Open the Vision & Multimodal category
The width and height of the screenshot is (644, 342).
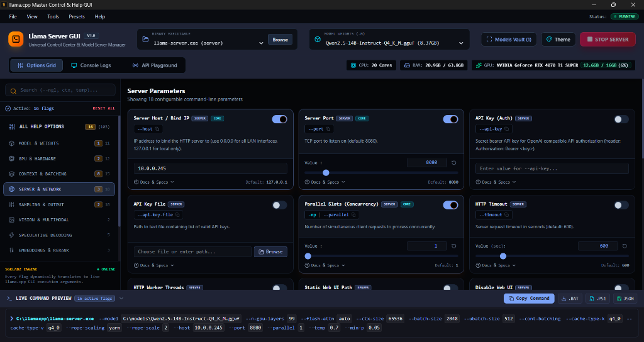[59, 219]
